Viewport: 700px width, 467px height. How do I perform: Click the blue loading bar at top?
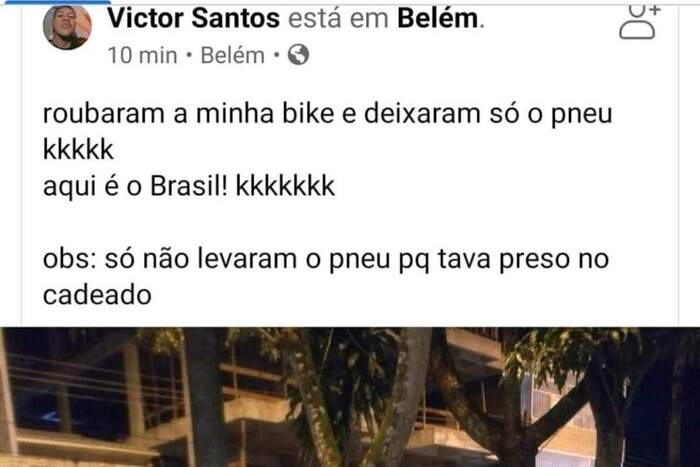[57, 2]
